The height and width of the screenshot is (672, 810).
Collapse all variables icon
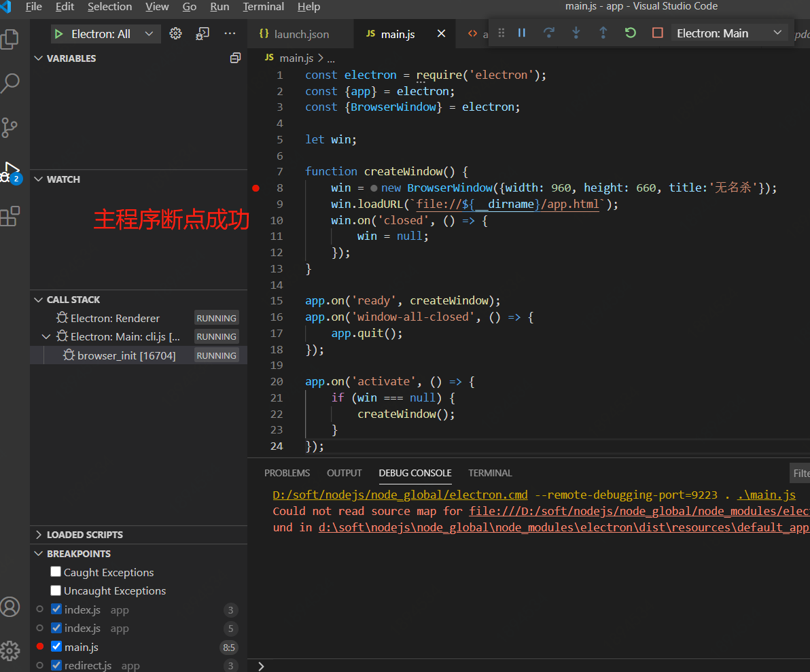[235, 58]
